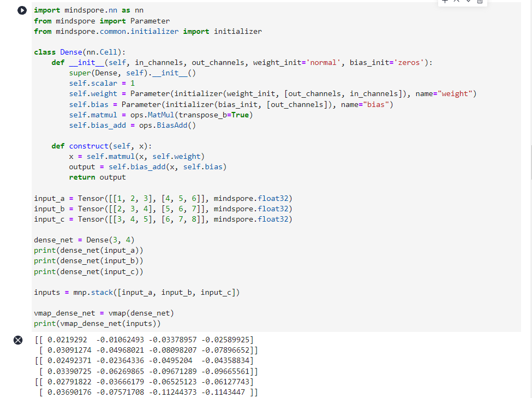The height and width of the screenshot is (398, 532).
Task: Click the 'return output' line
Action: (97, 177)
